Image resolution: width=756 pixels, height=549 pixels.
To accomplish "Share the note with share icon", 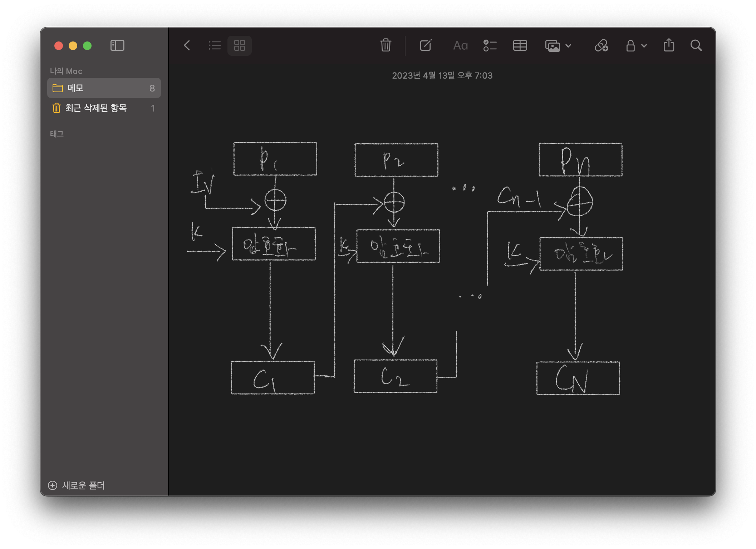I will point(669,45).
